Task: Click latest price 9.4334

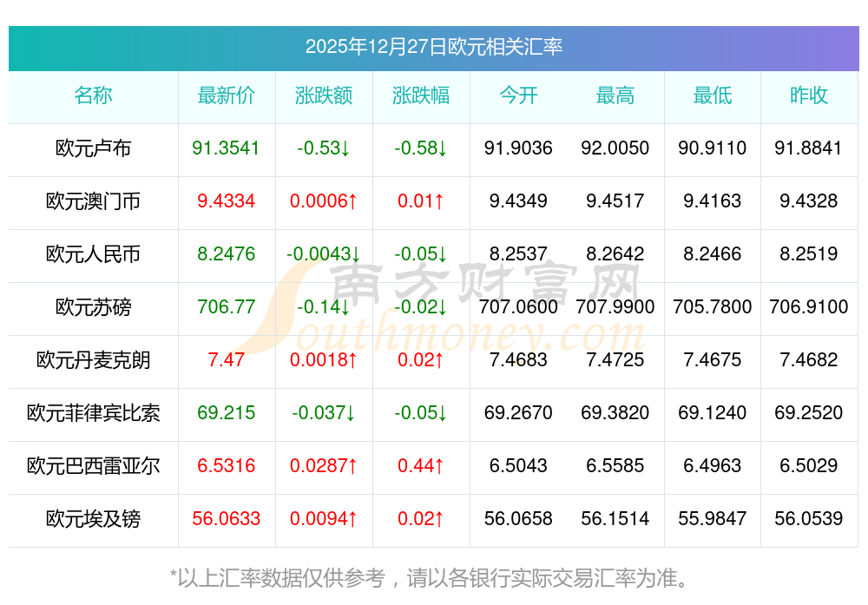Action: click(x=226, y=201)
